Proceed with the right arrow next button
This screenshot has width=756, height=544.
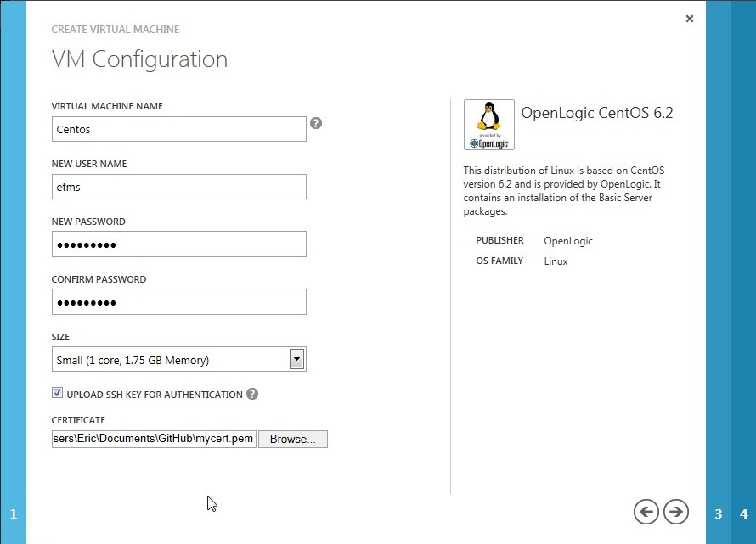click(676, 511)
